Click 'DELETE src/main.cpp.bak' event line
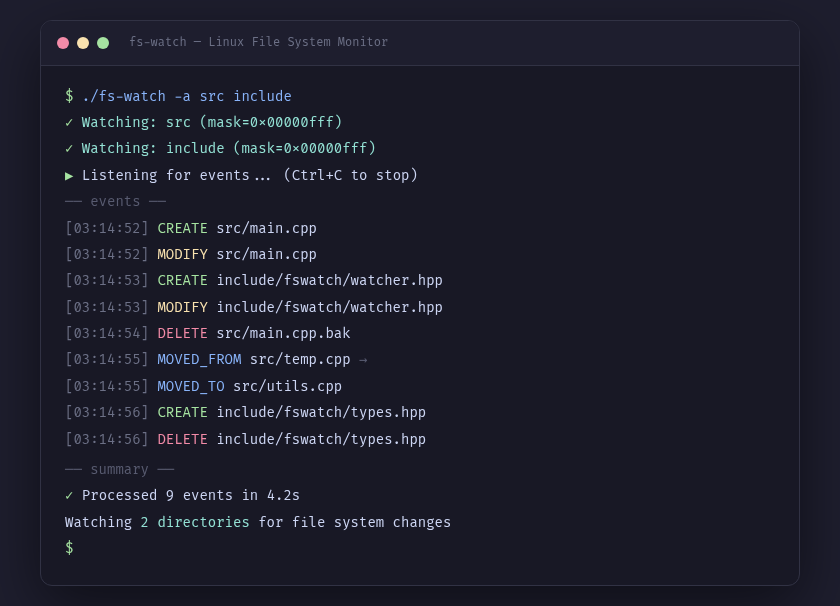Image resolution: width=840 pixels, height=606 pixels. point(208,333)
